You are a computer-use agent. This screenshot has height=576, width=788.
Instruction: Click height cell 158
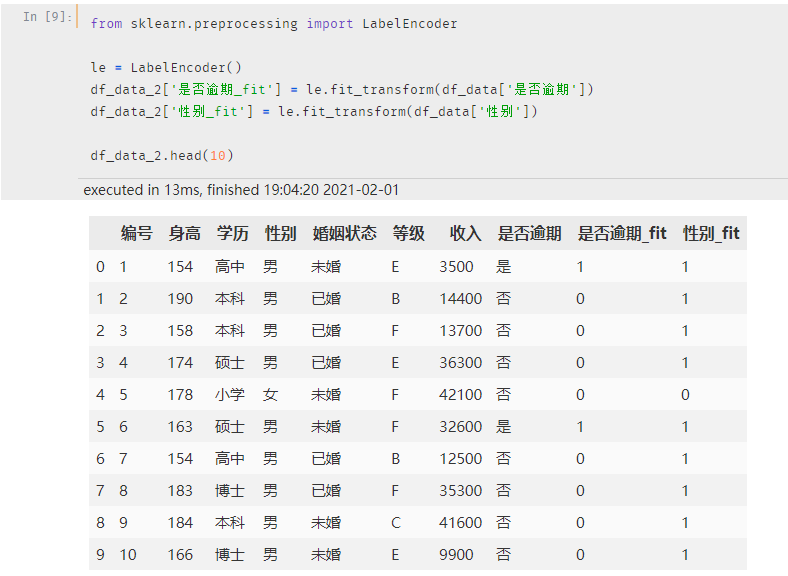[180, 331]
